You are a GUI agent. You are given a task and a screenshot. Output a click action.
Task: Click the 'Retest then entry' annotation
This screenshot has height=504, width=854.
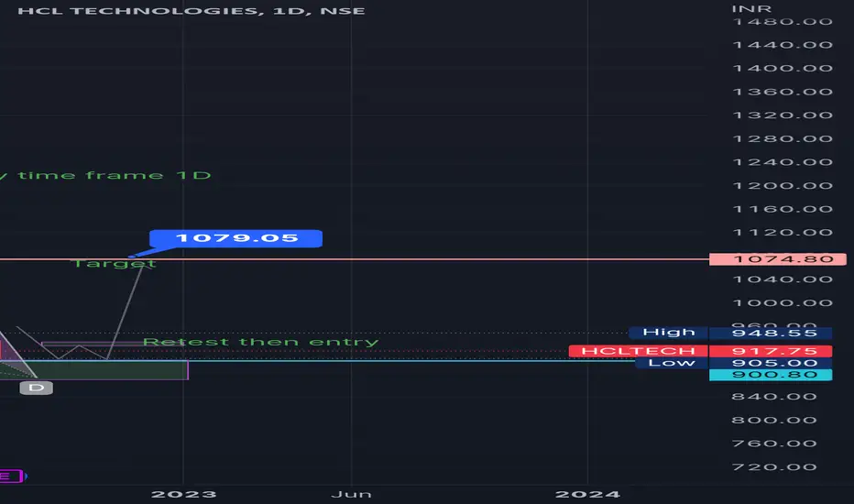260,342
